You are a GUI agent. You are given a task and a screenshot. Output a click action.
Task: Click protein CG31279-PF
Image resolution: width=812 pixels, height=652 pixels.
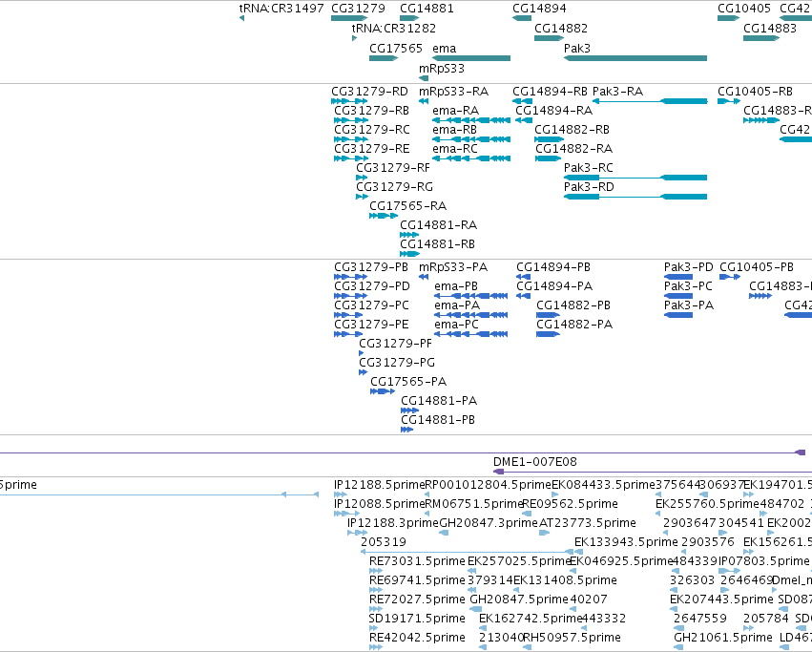(362, 353)
